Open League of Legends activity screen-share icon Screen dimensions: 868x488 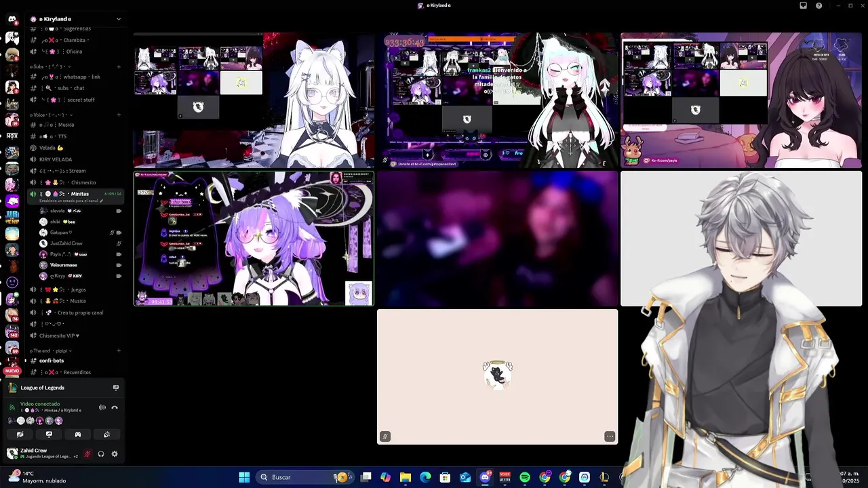click(116, 388)
